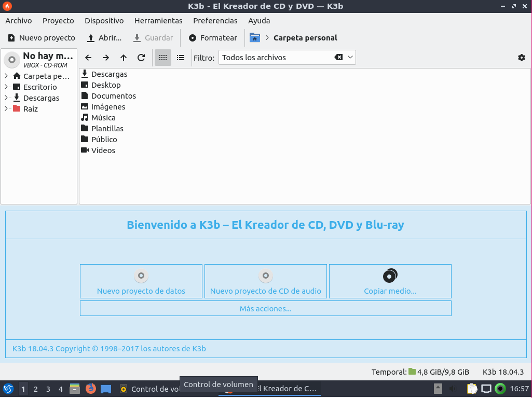Start a Nuevo proyecto de datos

pyautogui.click(x=141, y=281)
